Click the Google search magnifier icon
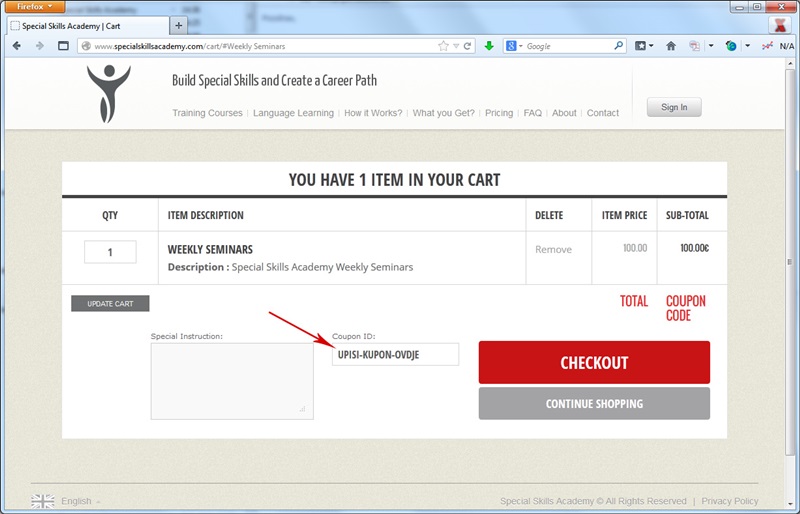Screen dimensions: 800x514 (618, 45)
